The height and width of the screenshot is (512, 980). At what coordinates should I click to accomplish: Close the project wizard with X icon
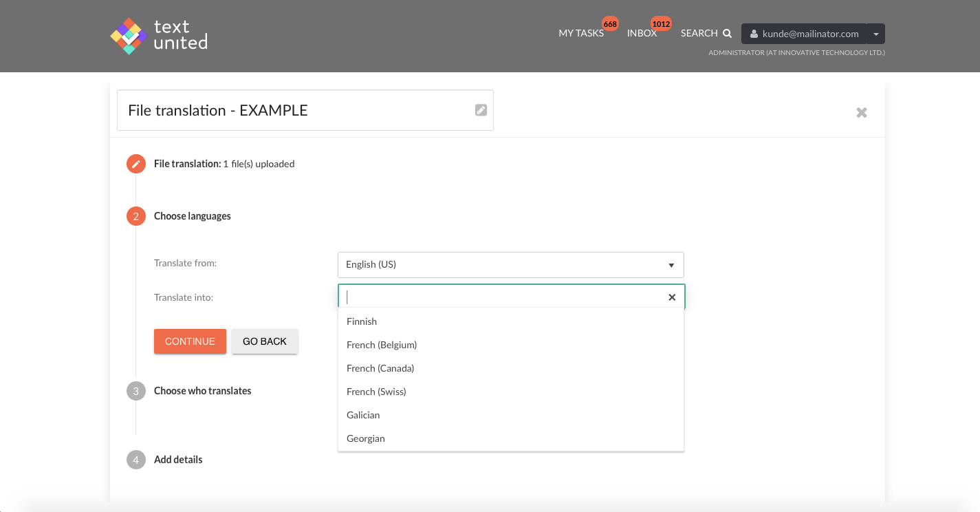pyautogui.click(x=861, y=112)
